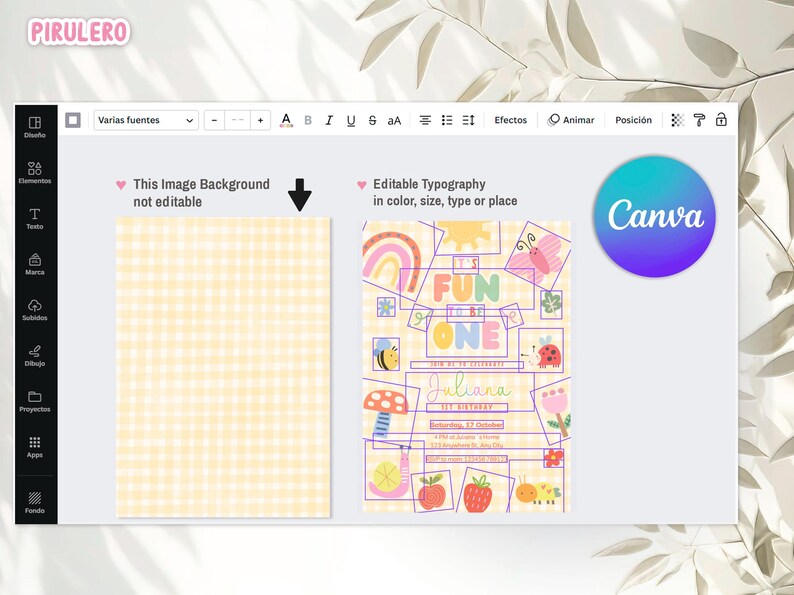
Task: Toggle bulleted list
Action: (x=447, y=120)
